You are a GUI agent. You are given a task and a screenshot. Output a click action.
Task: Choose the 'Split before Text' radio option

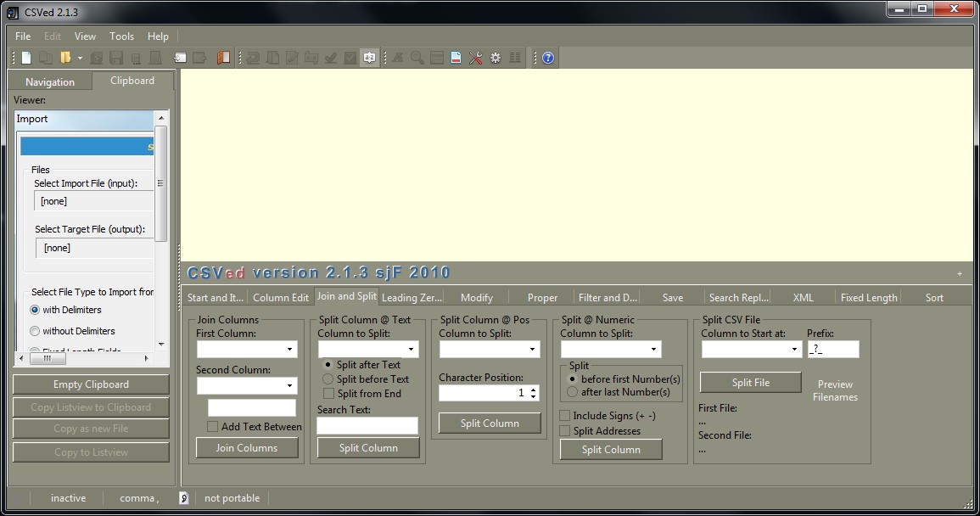(x=328, y=379)
